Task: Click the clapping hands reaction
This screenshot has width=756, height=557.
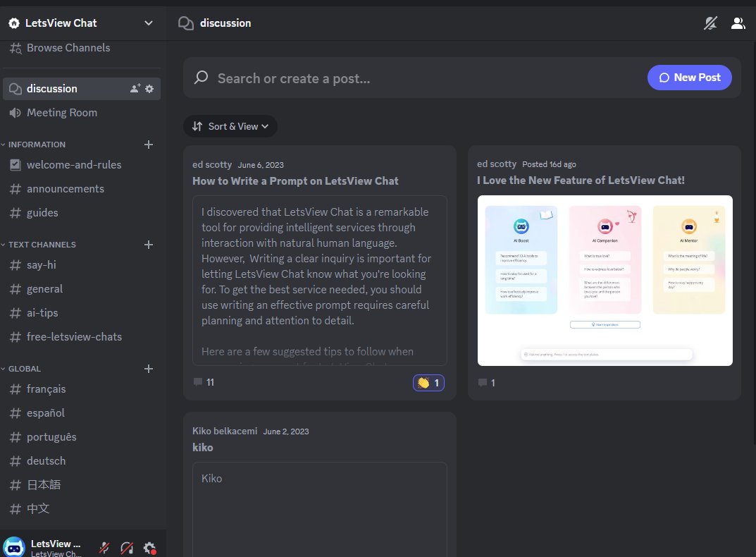Action: 428,383
